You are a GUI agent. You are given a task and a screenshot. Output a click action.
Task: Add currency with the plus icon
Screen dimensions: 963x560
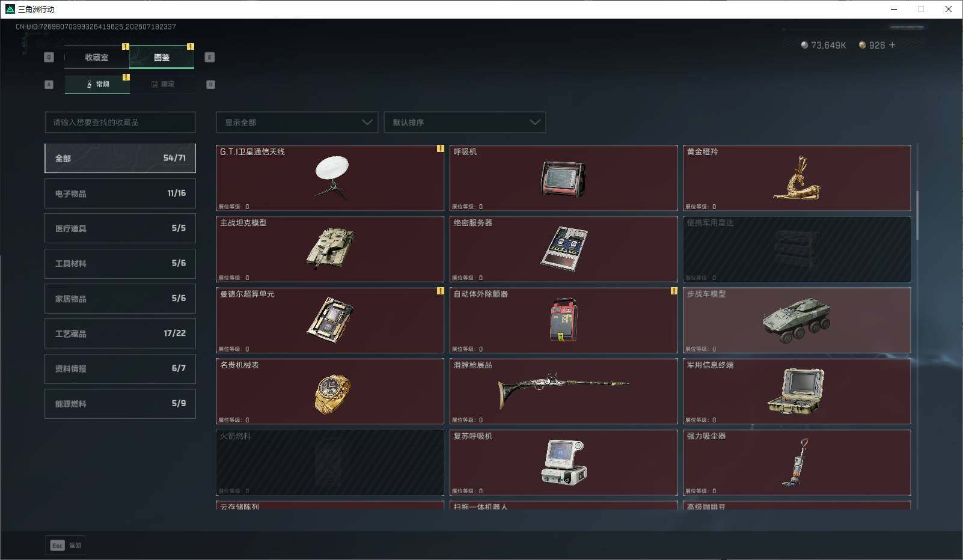point(892,45)
